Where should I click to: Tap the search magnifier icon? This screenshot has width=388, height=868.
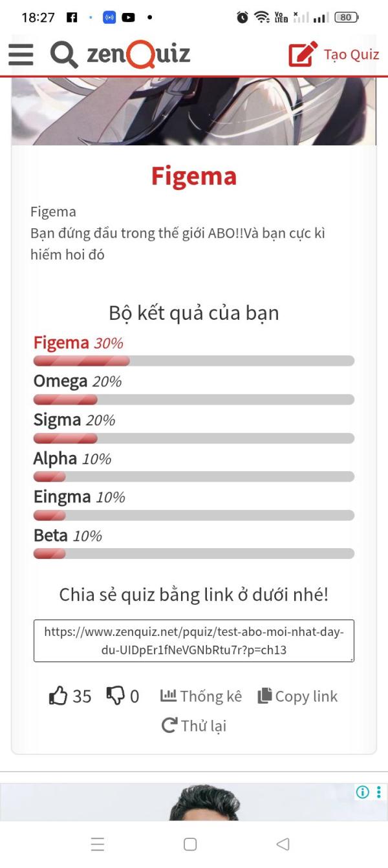point(64,55)
